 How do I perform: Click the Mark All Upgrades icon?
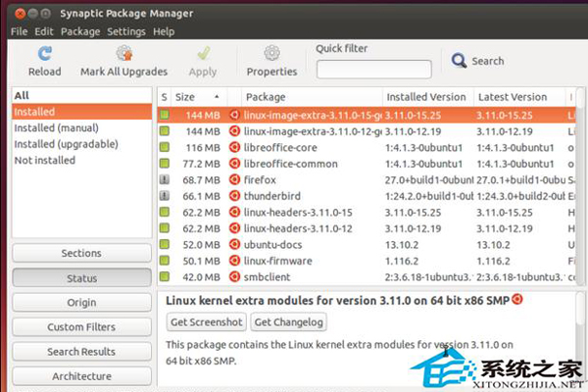[124, 53]
